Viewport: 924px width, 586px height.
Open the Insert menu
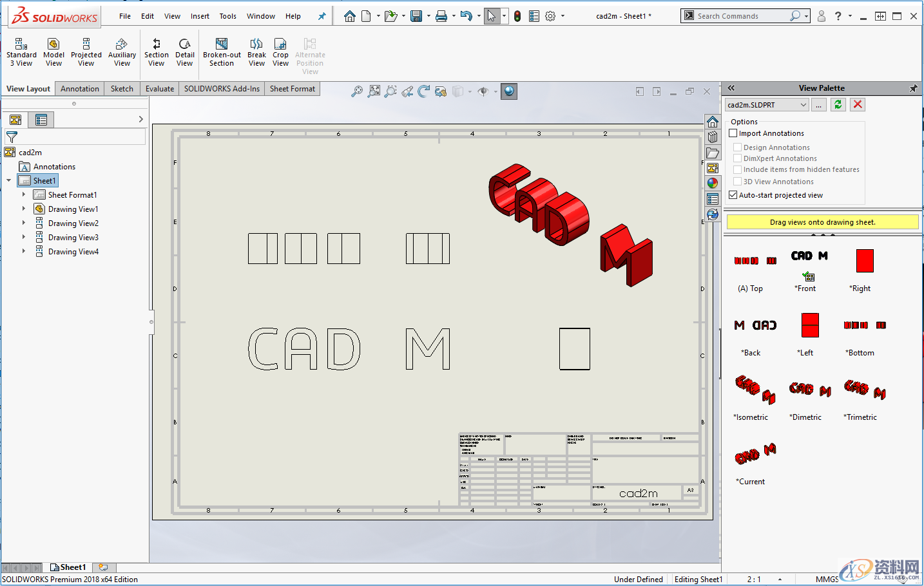tap(200, 16)
